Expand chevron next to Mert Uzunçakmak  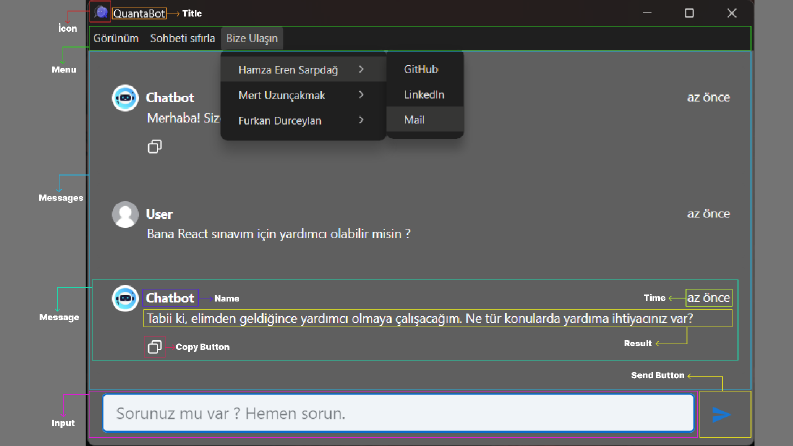tap(361, 95)
